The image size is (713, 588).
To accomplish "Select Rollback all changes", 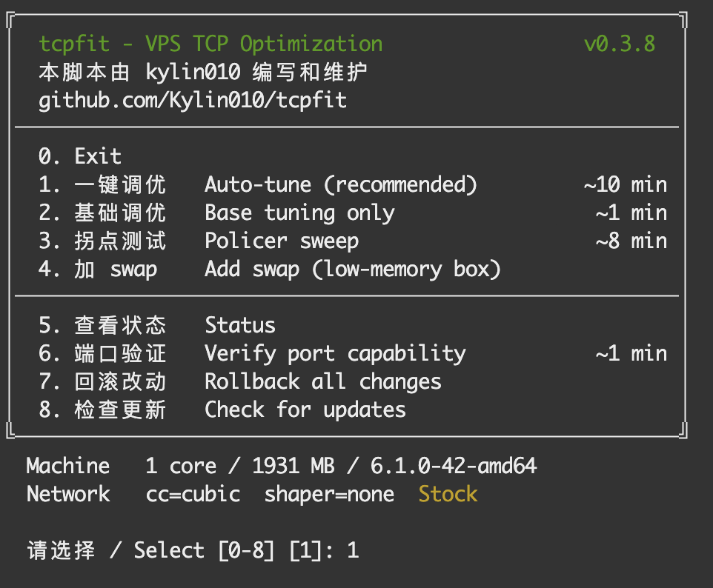I will [240, 381].
